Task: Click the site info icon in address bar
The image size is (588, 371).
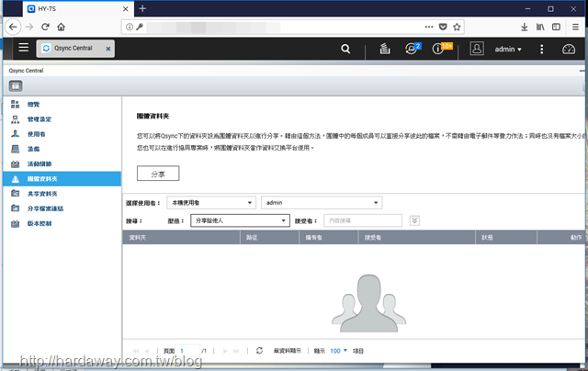Action: [x=130, y=27]
